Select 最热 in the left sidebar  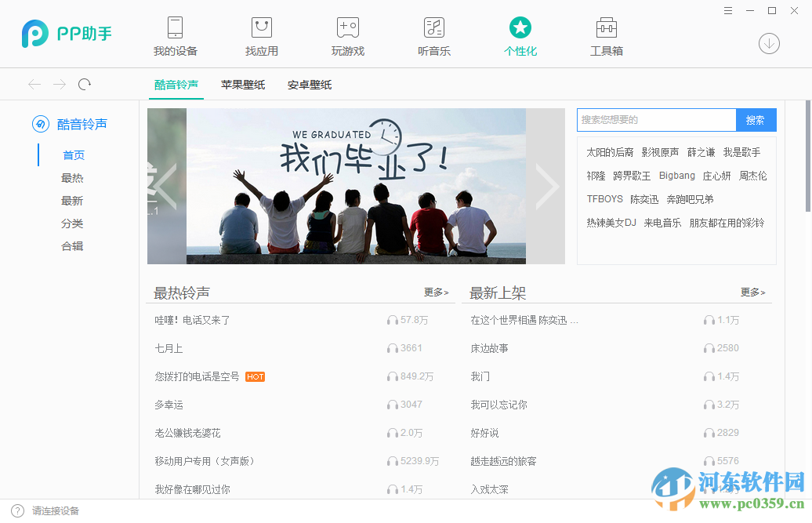(x=74, y=177)
